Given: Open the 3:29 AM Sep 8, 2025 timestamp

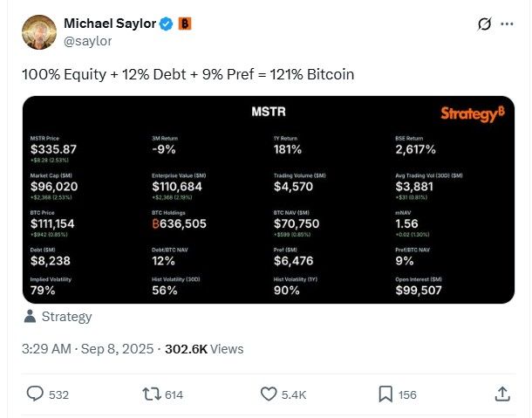Looking at the screenshot, I should point(87,349).
